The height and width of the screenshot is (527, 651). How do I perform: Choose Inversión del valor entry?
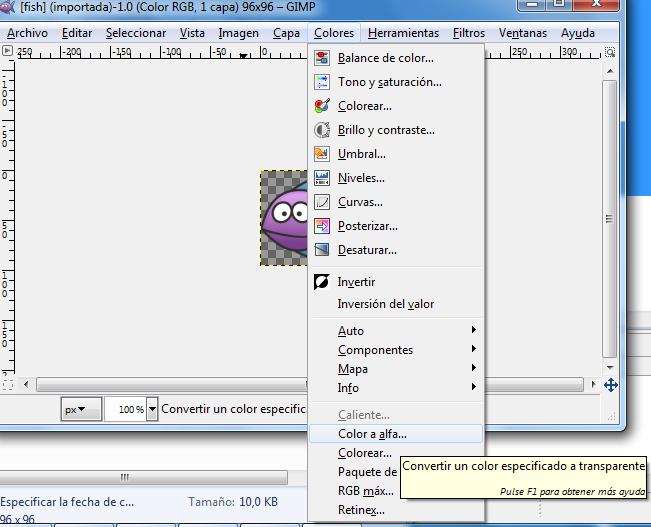[396, 304]
